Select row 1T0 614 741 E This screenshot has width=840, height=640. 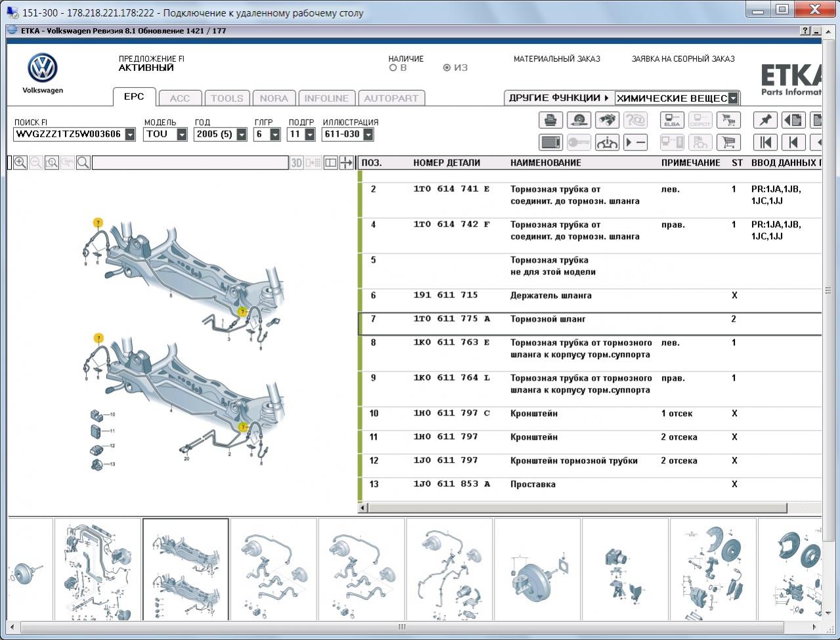591,200
